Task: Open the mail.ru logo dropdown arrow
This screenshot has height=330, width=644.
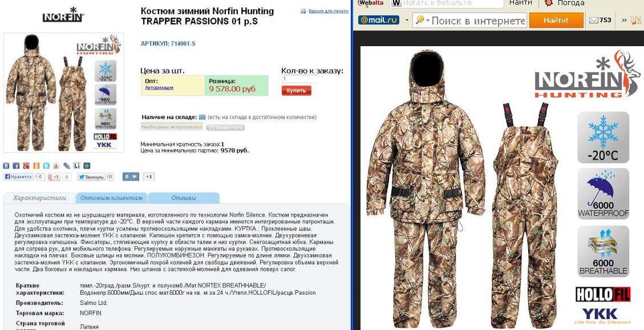Action: pyautogui.click(x=407, y=20)
